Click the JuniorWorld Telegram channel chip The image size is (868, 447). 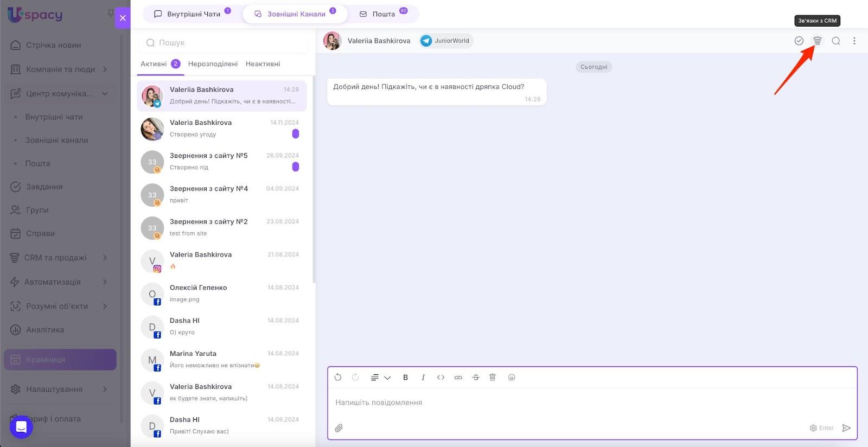click(x=446, y=41)
